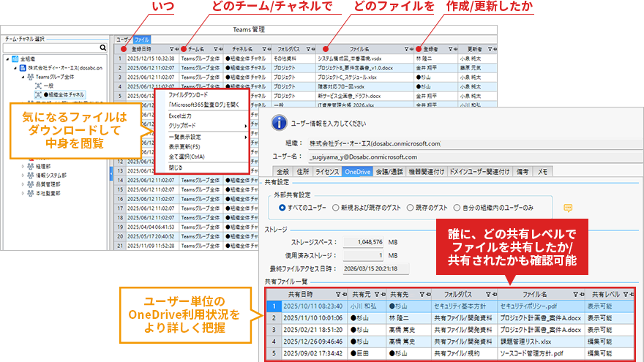Expand the 情報システム部 tree node
Image resolution: width=644 pixels, height=362 pixels.
tap(23, 175)
